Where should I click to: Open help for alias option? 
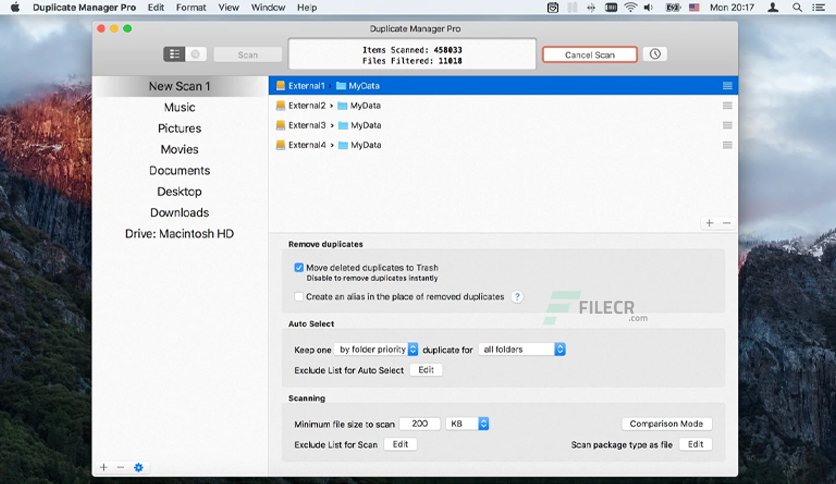click(517, 297)
